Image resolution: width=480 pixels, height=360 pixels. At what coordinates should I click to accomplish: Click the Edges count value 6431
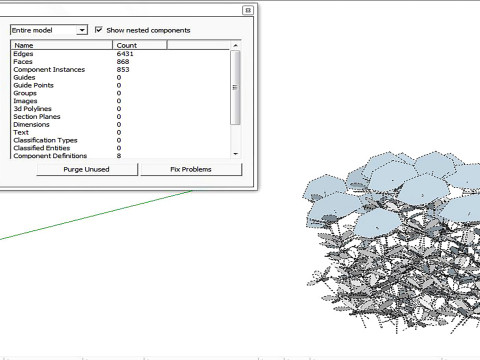(x=125, y=54)
